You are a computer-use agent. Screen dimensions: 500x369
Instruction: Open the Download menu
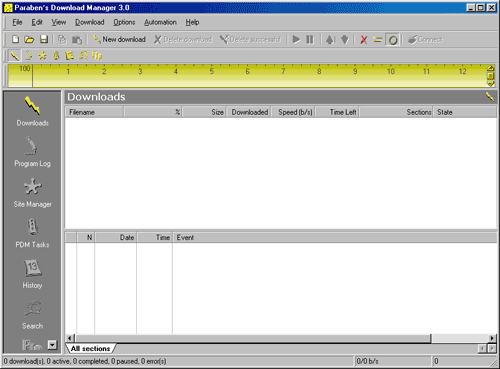[x=90, y=22]
